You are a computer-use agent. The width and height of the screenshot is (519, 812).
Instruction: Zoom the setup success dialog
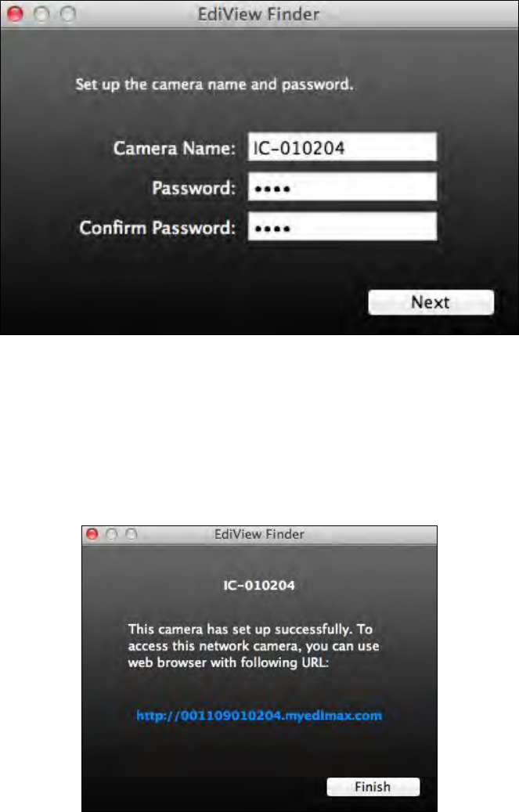point(131,534)
